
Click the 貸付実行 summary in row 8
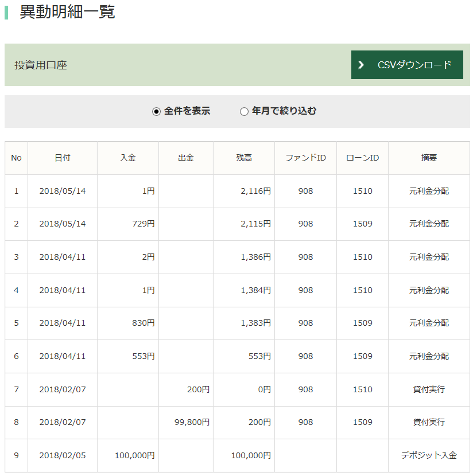[x=429, y=422]
